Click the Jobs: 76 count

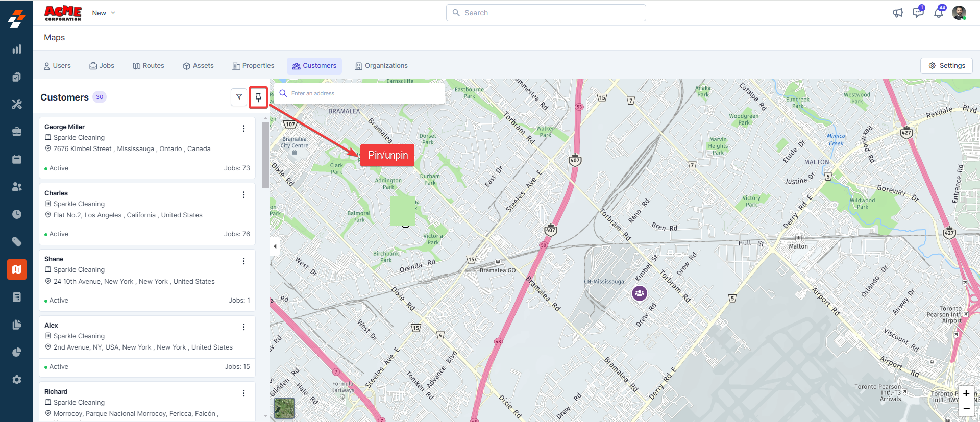tap(237, 234)
